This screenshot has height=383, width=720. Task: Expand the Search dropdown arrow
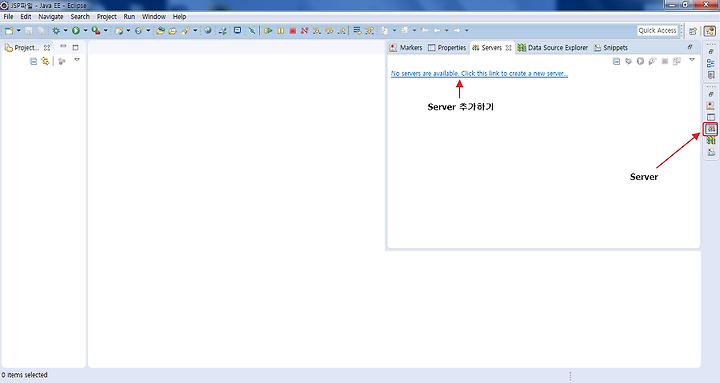(195, 31)
